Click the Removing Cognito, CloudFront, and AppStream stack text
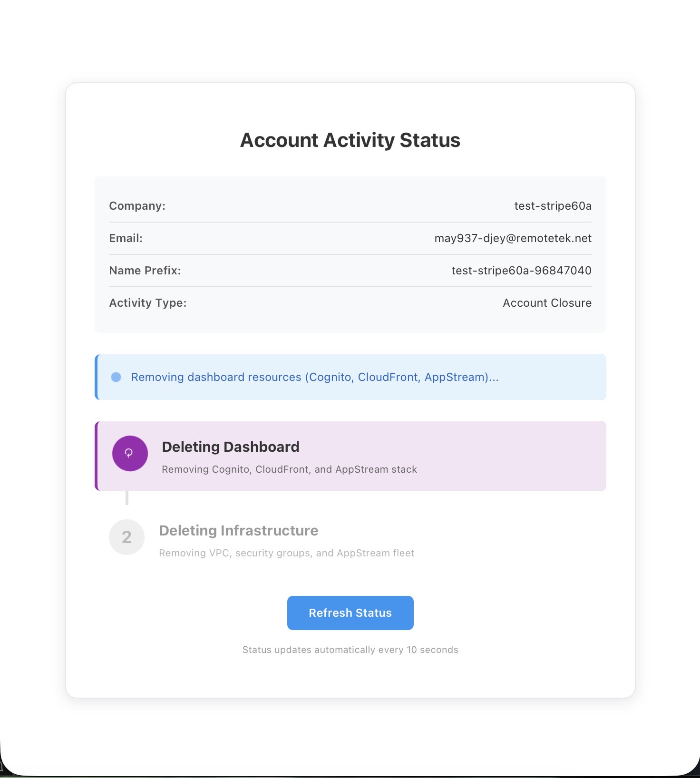This screenshot has width=700, height=778. point(290,469)
